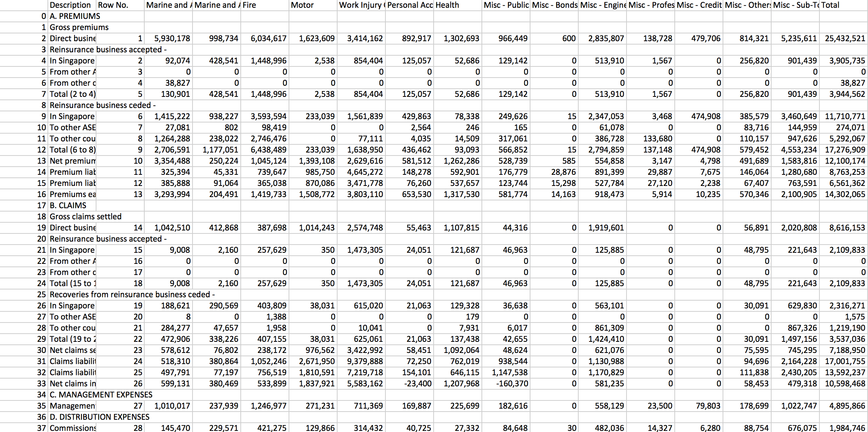Select row number 13 in the row header
868x432 pixels.
pos(42,161)
